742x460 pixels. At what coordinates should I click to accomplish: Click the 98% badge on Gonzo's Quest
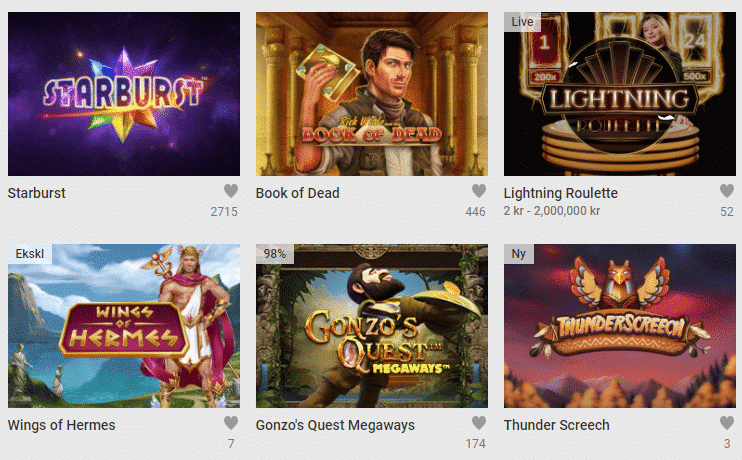[275, 254]
